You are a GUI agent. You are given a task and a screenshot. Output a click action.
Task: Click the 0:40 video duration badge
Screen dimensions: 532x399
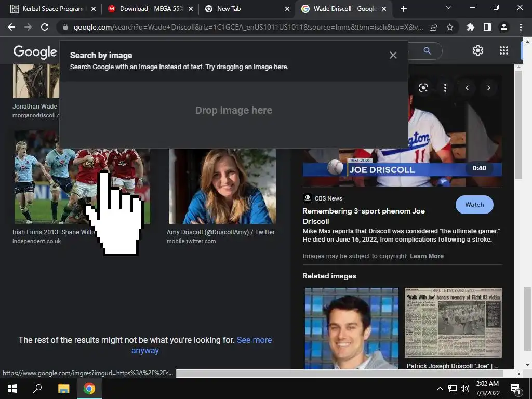tap(479, 168)
